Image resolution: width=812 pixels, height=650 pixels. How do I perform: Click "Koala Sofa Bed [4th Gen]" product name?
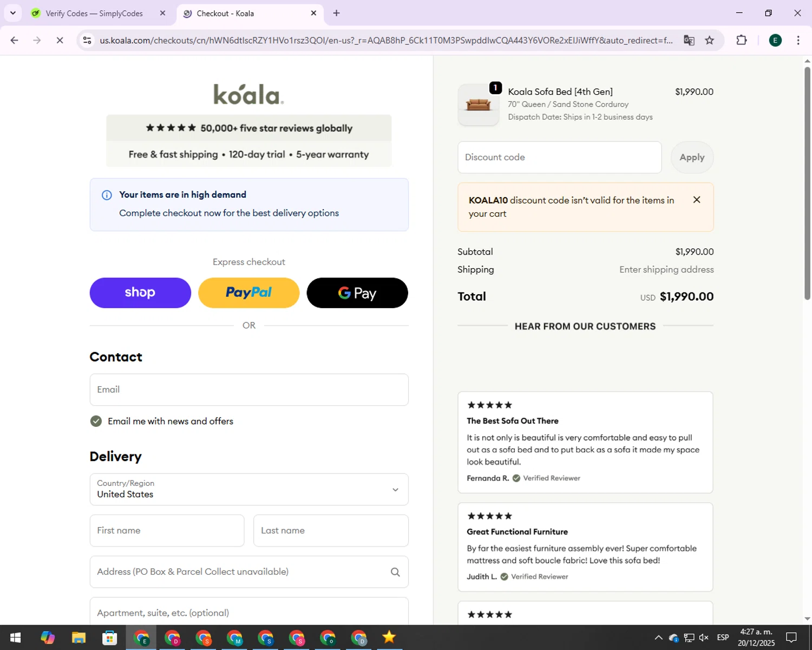tap(560, 92)
